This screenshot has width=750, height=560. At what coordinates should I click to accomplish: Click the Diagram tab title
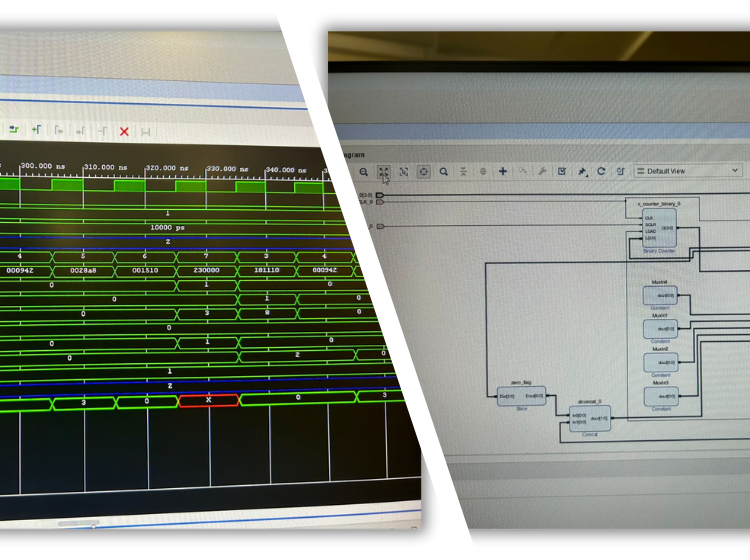pyautogui.click(x=354, y=154)
